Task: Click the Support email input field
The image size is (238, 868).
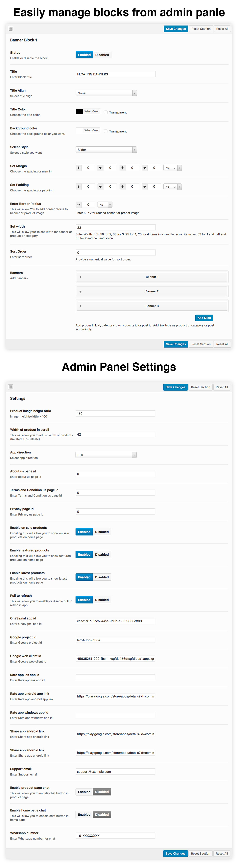Action: 115,772
